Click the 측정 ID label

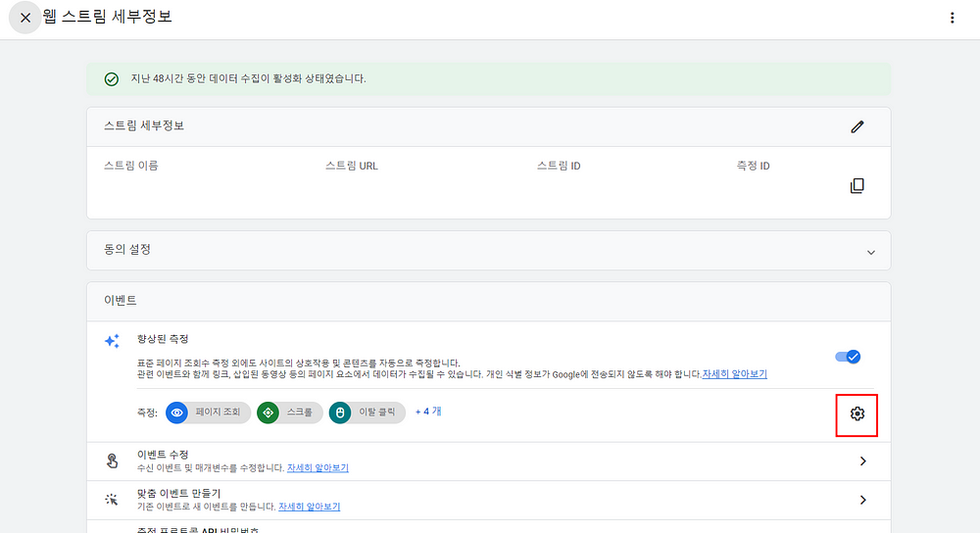click(753, 166)
